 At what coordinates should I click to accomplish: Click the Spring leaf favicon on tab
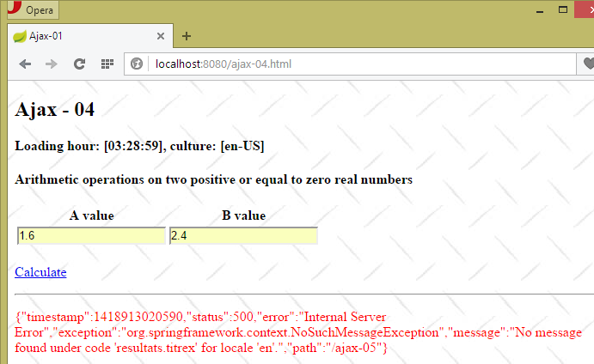(20, 36)
